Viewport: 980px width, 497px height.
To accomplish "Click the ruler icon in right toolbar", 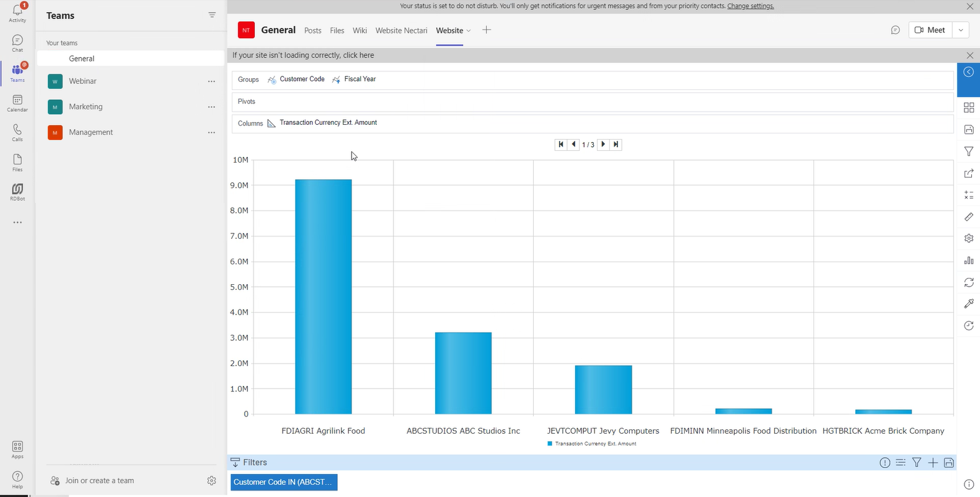I will point(968,217).
